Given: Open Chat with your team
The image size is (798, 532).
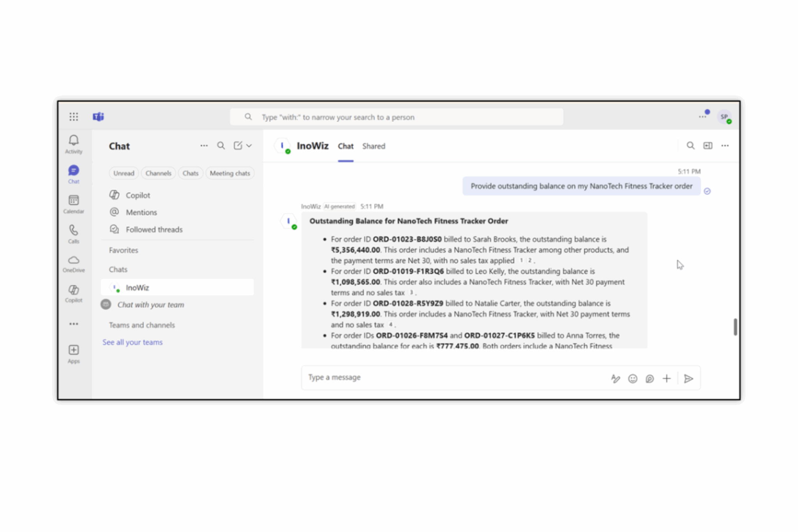Looking at the screenshot, I should pyautogui.click(x=151, y=305).
